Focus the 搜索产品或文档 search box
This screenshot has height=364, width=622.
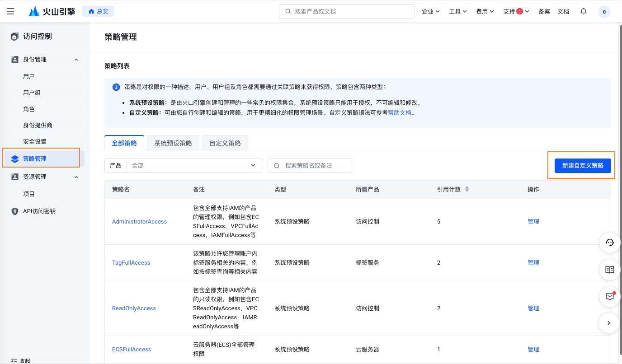coord(347,11)
